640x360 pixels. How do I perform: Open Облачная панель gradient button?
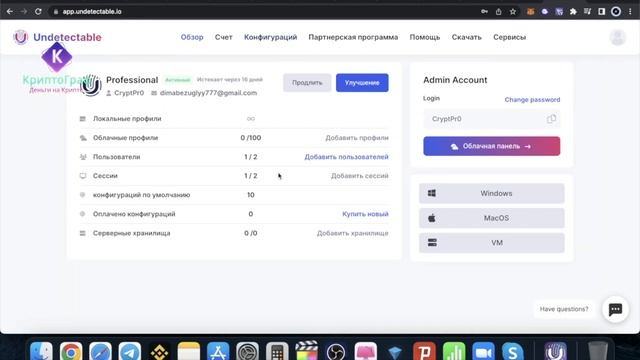coord(491,146)
